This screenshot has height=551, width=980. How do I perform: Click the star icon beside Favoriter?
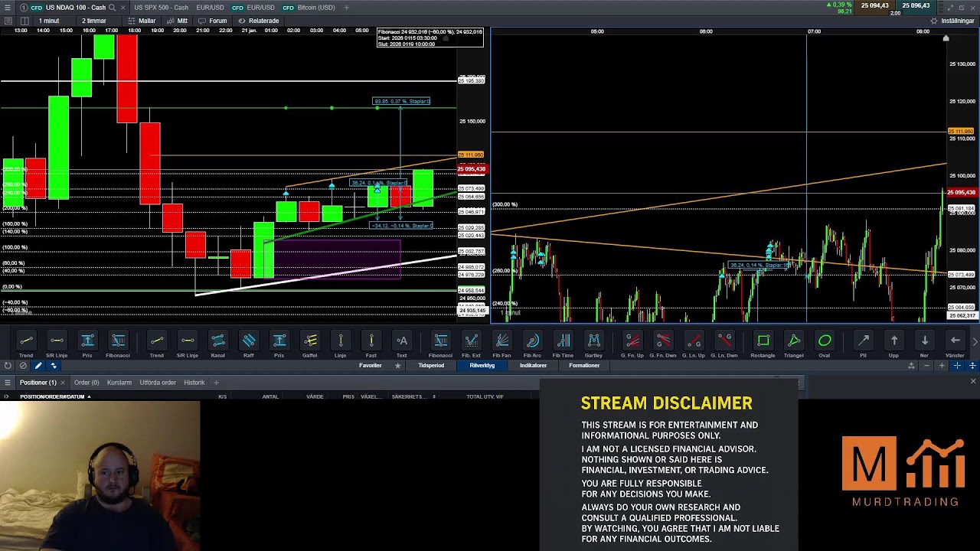coord(397,366)
